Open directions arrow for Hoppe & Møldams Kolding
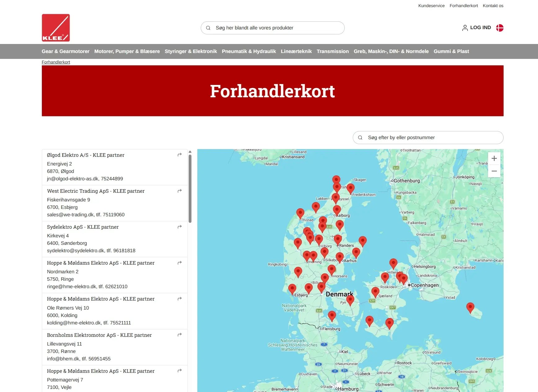This screenshot has width=538, height=392. [x=179, y=299]
